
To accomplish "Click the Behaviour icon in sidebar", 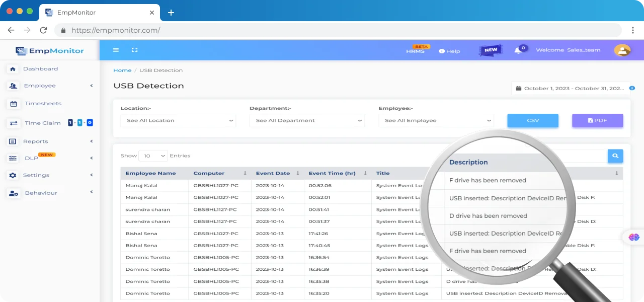I will [x=14, y=193].
